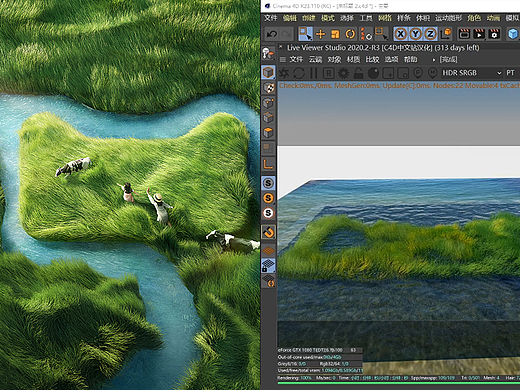Select the Rotate tool
The image size is (520, 390).
[350, 34]
